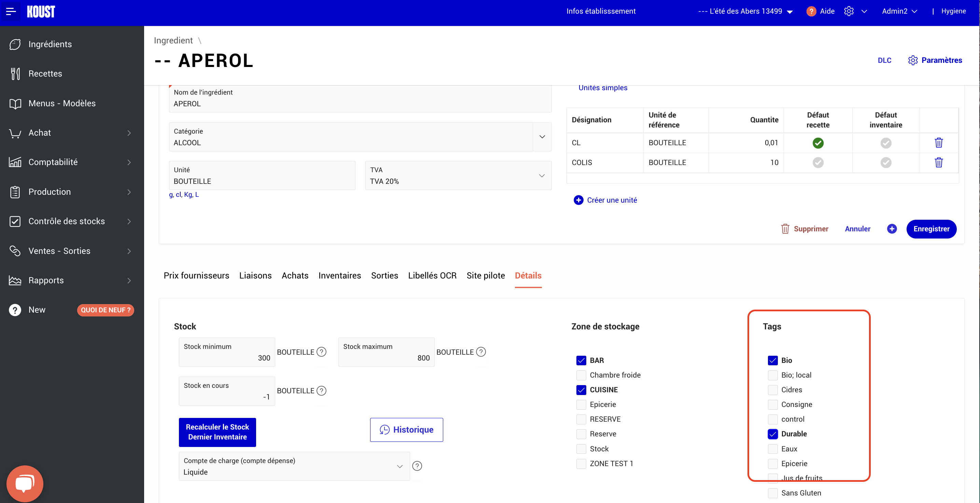
Task: Delete the CL unit row
Action: point(939,143)
